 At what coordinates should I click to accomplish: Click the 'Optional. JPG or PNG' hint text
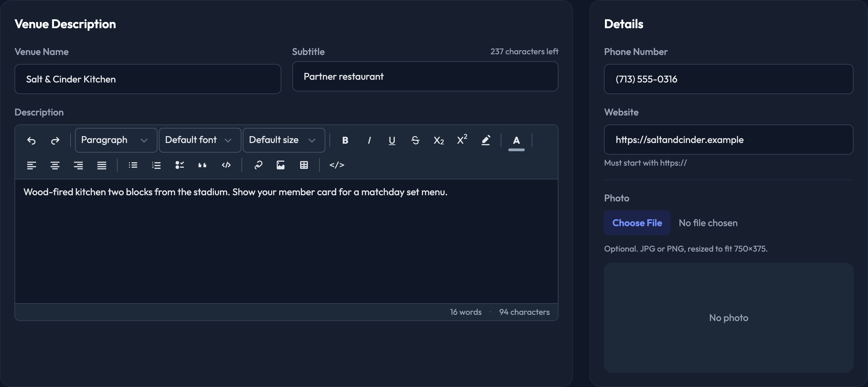coord(686,249)
